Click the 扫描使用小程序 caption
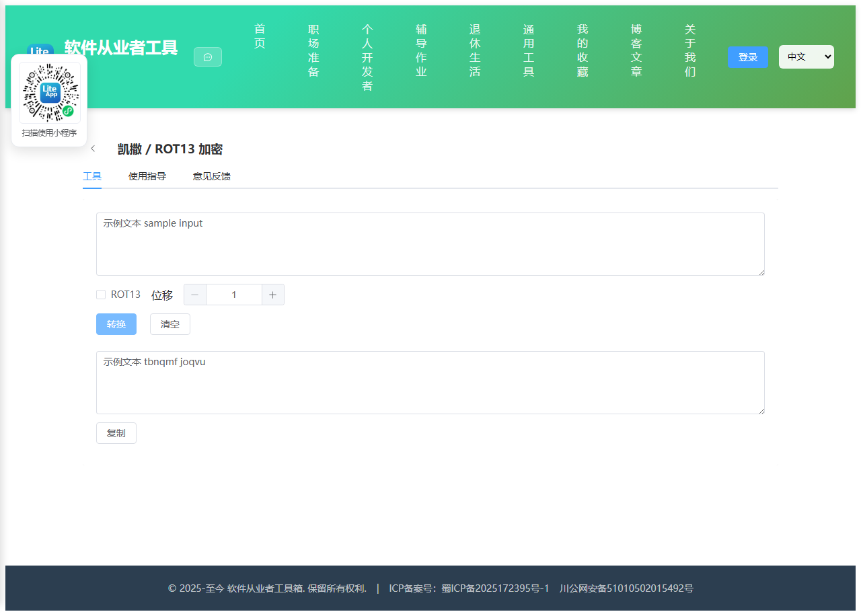Screen dimensions: 861x616 (x=50, y=133)
